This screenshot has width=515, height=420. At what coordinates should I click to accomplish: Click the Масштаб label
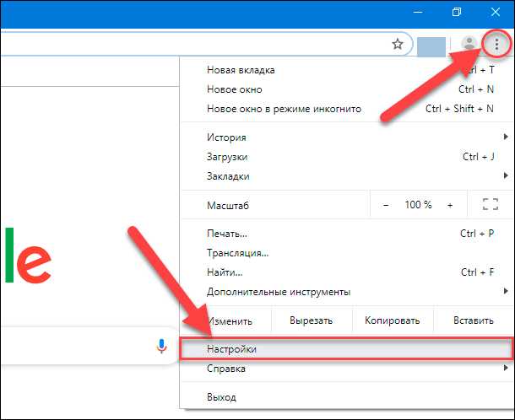click(x=228, y=206)
